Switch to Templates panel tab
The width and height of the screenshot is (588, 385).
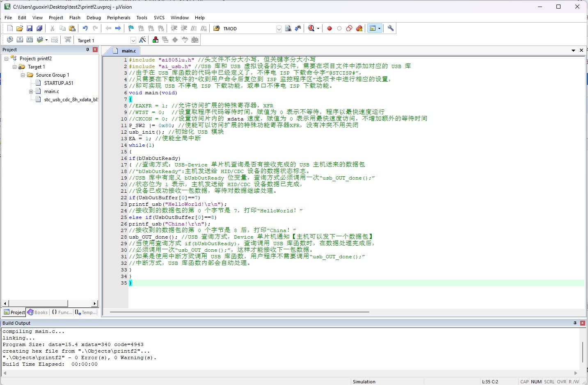tap(86, 312)
